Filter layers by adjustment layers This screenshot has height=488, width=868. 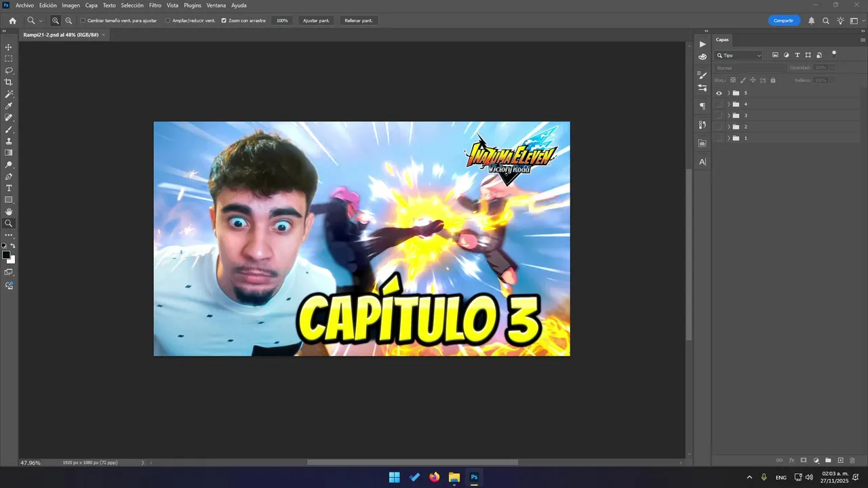(786, 55)
